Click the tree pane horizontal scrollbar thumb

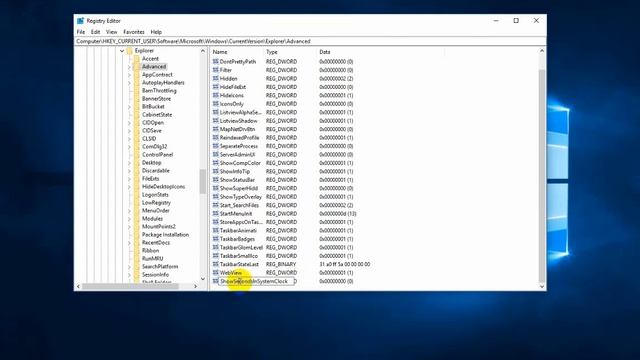[x=131, y=287]
